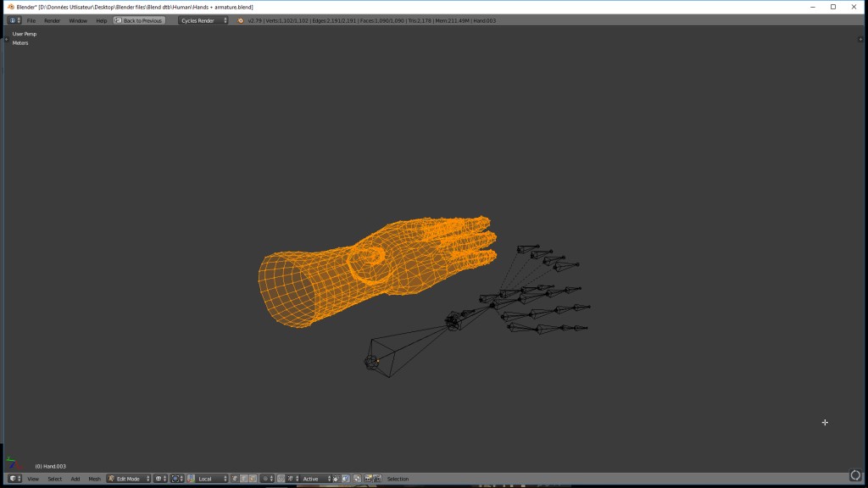Open the Select menu in 3D view header
This screenshot has width=868, height=488.
point(54,479)
